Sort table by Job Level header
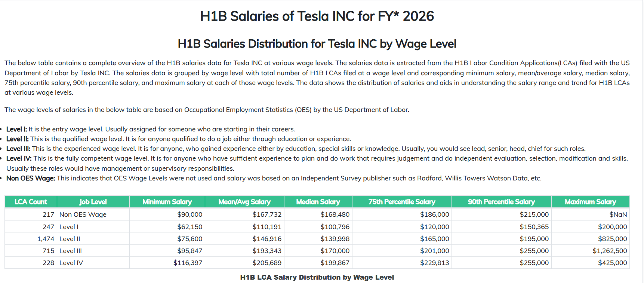Viewport: 644px width, 283px height. pyautogui.click(x=93, y=202)
